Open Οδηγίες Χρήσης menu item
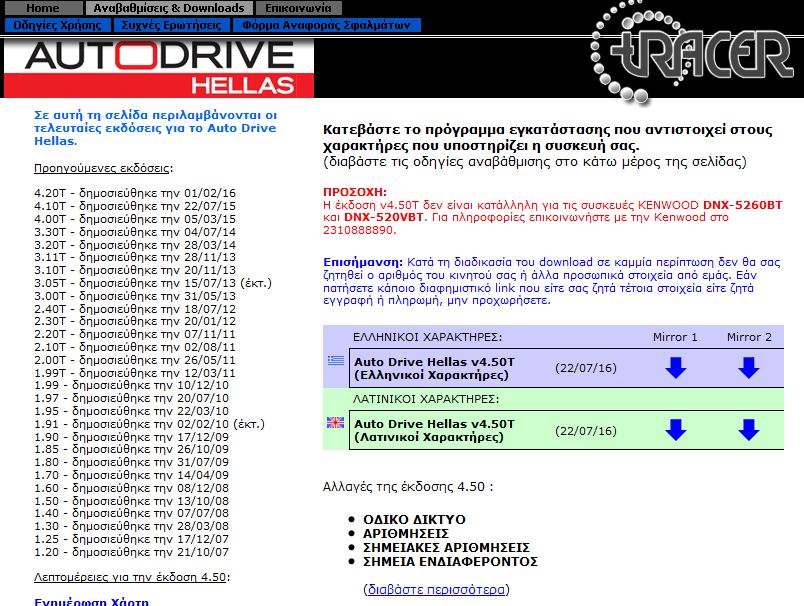Viewport: 804px width, 606px height. click(x=57, y=25)
